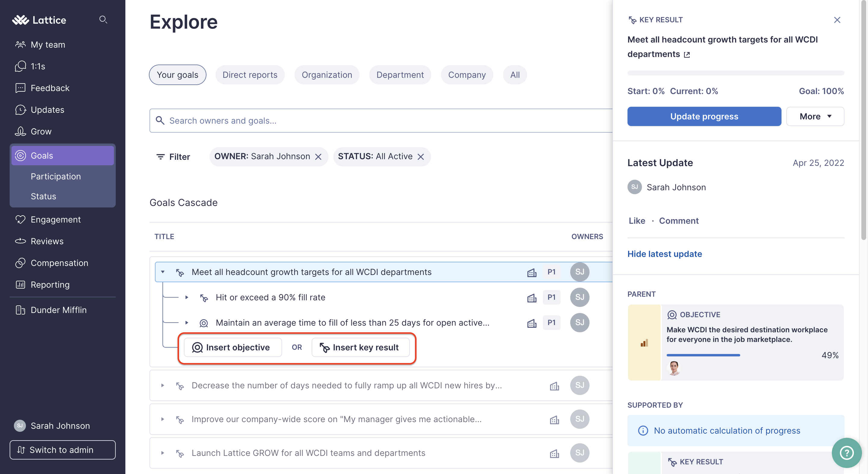868x474 pixels.
Task: Open the floating help button
Action: (846, 453)
